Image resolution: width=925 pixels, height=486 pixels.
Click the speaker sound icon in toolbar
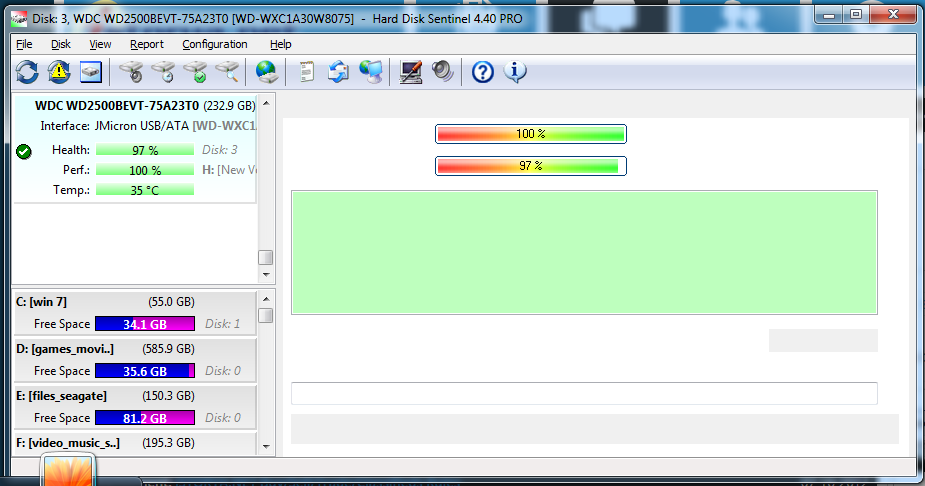[x=442, y=71]
